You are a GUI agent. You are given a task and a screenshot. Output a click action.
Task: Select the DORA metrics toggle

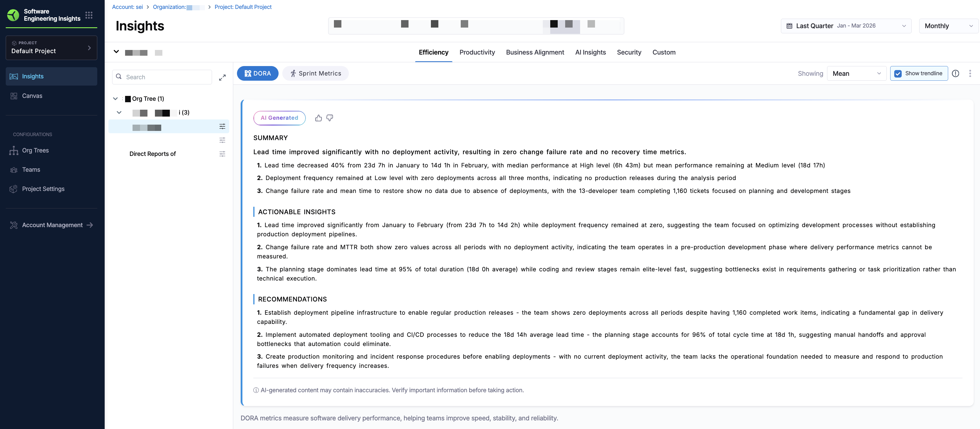pyautogui.click(x=258, y=74)
